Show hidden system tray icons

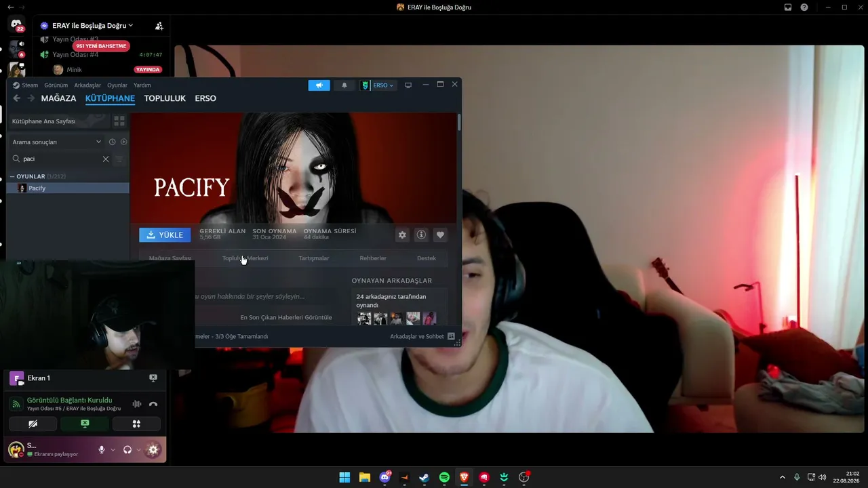[782, 477]
